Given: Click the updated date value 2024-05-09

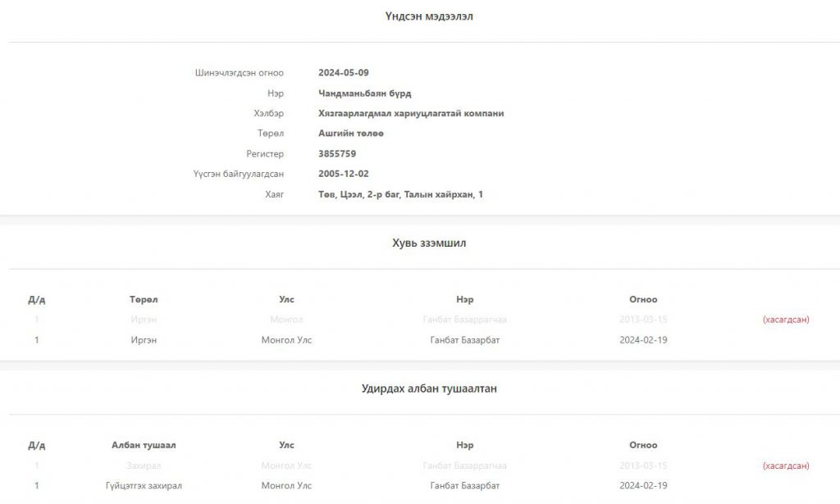Looking at the screenshot, I should [343, 73].
